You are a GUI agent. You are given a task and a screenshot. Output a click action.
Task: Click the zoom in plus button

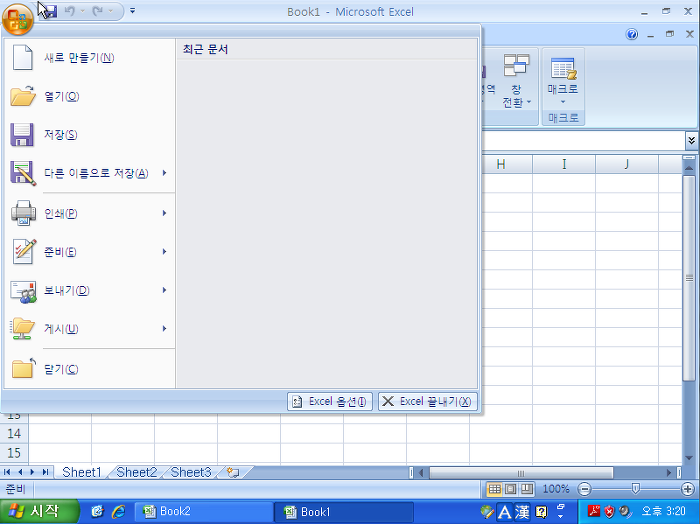point(688,489)
